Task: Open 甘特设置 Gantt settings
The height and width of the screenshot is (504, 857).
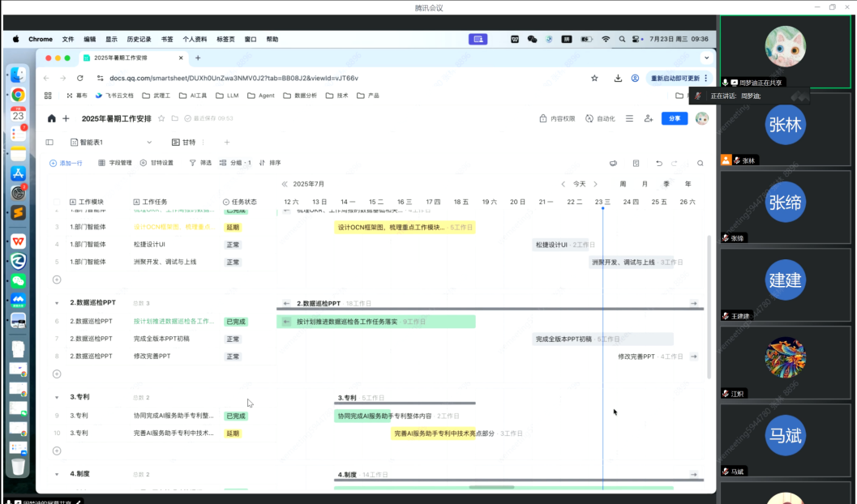Action: (x=156, y=163)
